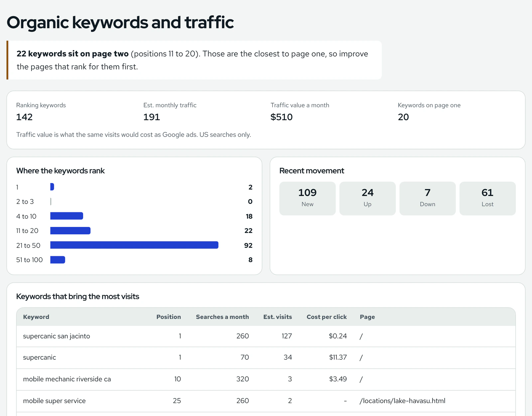Select the 7 Down movement tile

[428, 198]
